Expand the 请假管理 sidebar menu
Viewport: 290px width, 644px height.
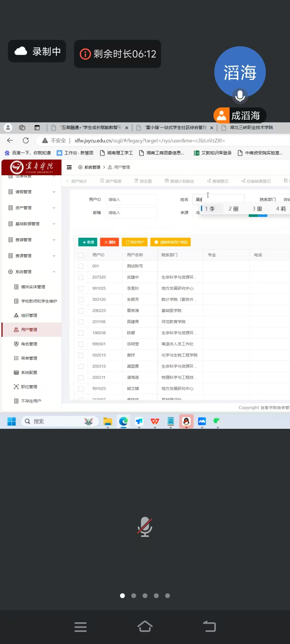[x=32, y=192]
